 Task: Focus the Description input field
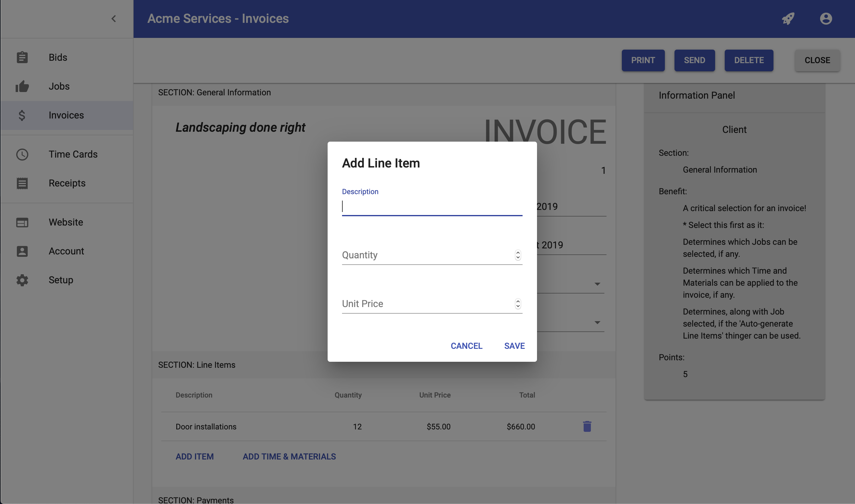tap(431, 207)
